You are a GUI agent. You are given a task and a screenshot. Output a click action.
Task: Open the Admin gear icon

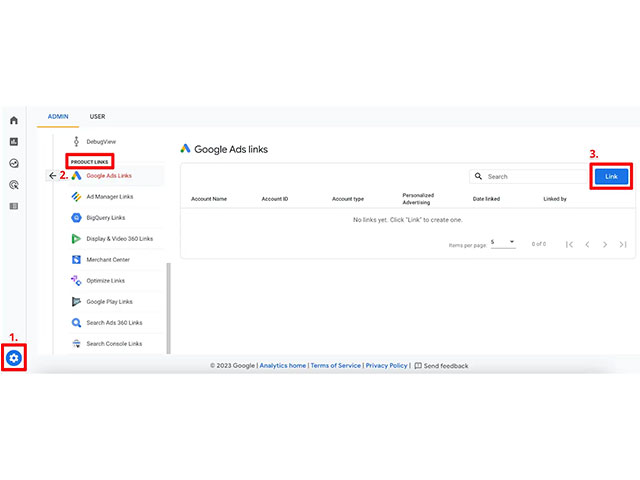tap(14, 358)
